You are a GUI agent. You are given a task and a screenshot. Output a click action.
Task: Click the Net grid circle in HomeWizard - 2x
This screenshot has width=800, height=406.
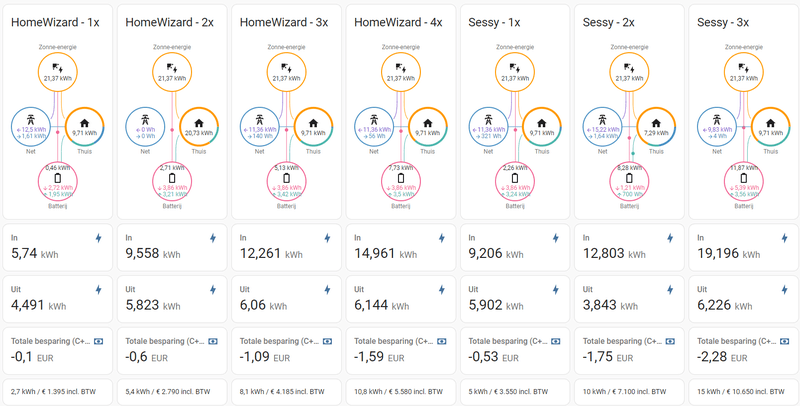pyautogui.click(x=144, y=126)
